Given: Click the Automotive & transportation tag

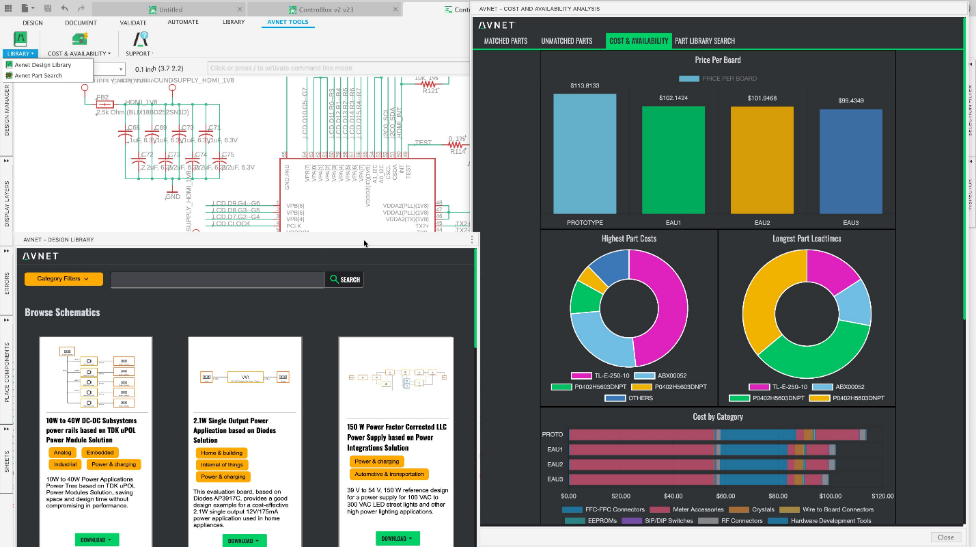Looking at the screenshot, I should 389,474.
